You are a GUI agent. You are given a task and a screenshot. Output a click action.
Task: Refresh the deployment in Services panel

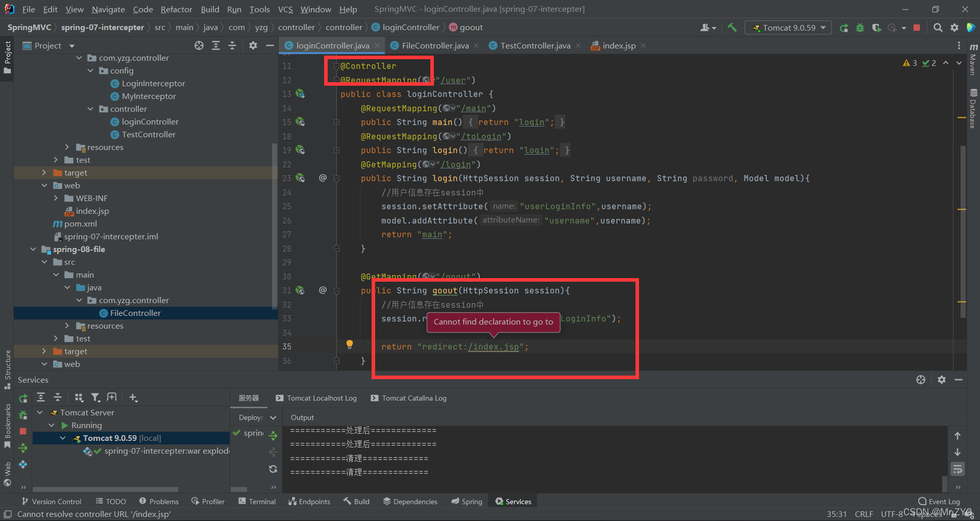[x=273, y=469]
